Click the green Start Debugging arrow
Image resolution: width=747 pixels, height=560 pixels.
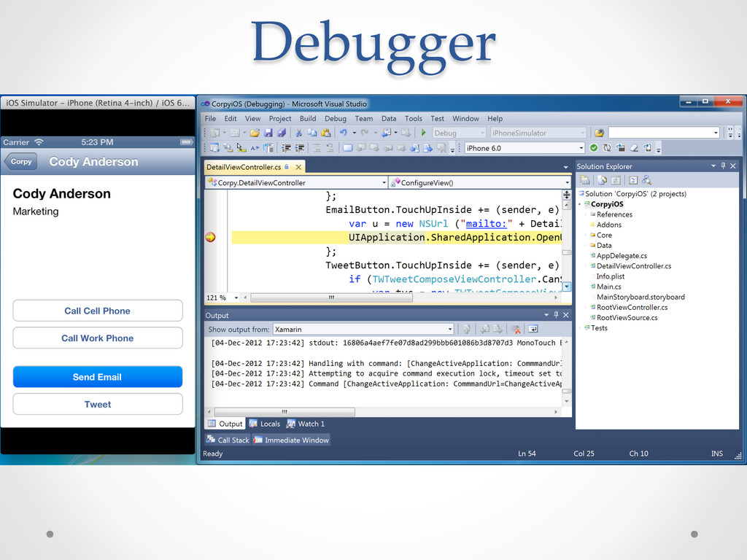(423, 133)
